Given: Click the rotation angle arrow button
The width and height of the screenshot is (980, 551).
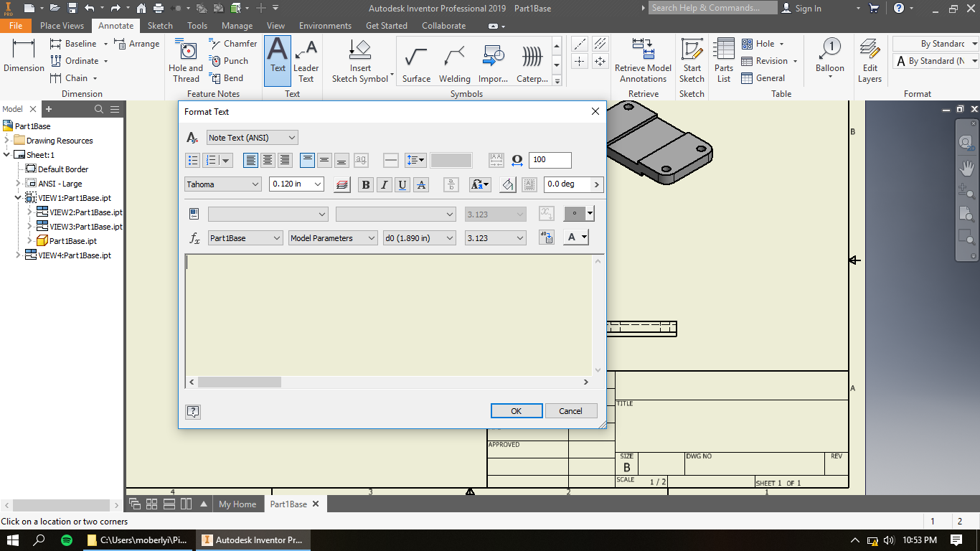Looking at the screenshot, I should tap(596, 184).
